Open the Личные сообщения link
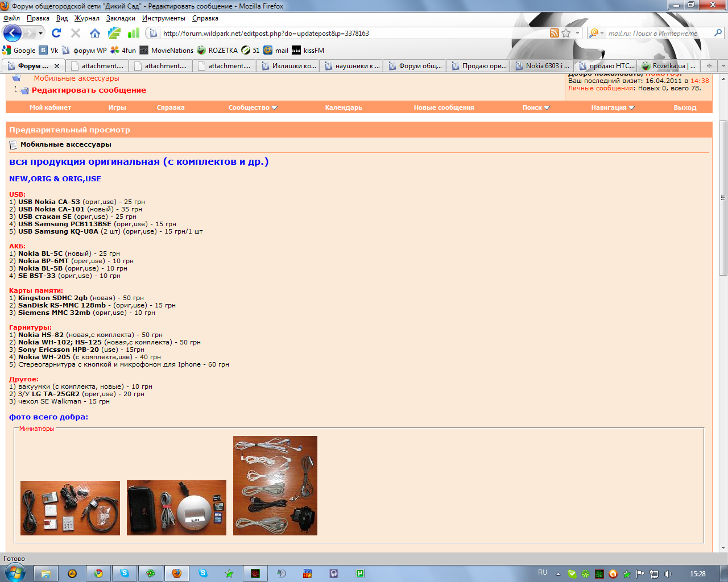This screenshot has height=582, width=728. click(x=601, y=88)
